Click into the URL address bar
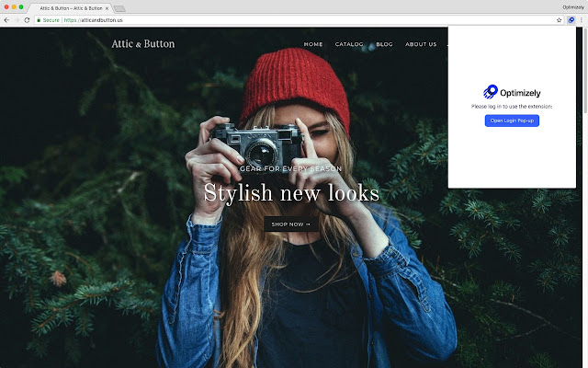This screenshot has width=588, height=368. pyautogui.click(x=296, y=20)
